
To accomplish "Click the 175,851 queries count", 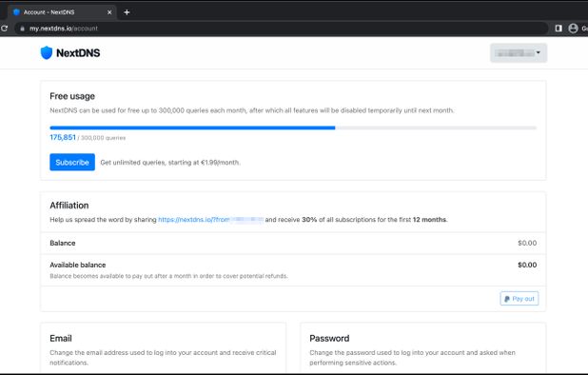I will pos(63,137).
